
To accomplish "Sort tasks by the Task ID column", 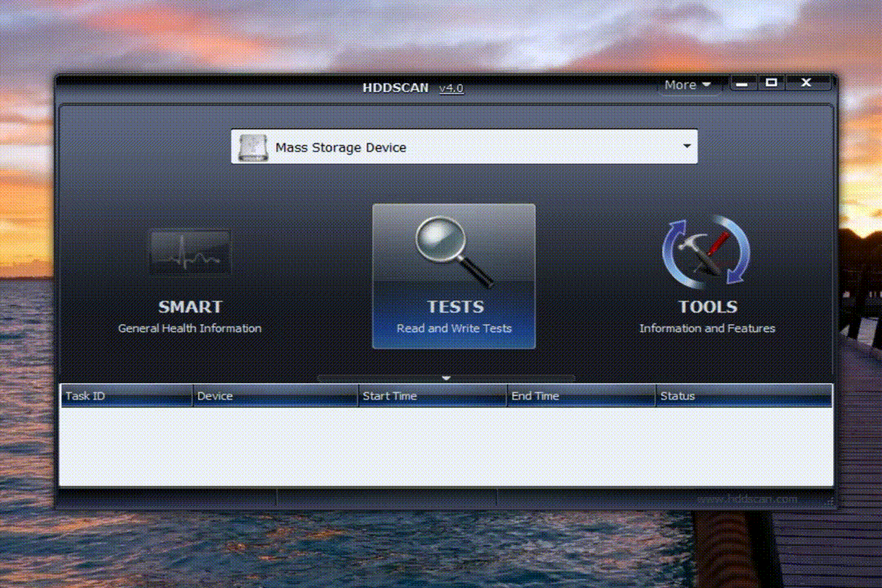I will (127, 395).
